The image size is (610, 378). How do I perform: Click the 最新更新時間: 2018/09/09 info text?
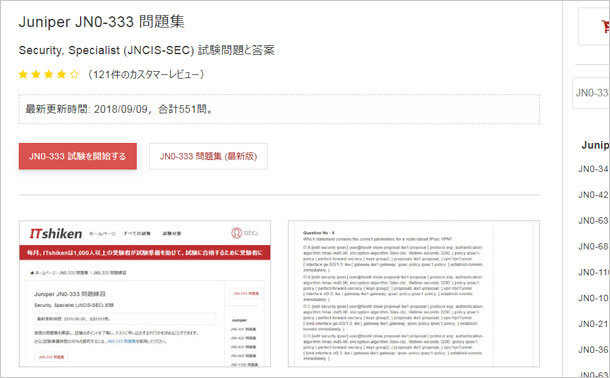point(119,109)
